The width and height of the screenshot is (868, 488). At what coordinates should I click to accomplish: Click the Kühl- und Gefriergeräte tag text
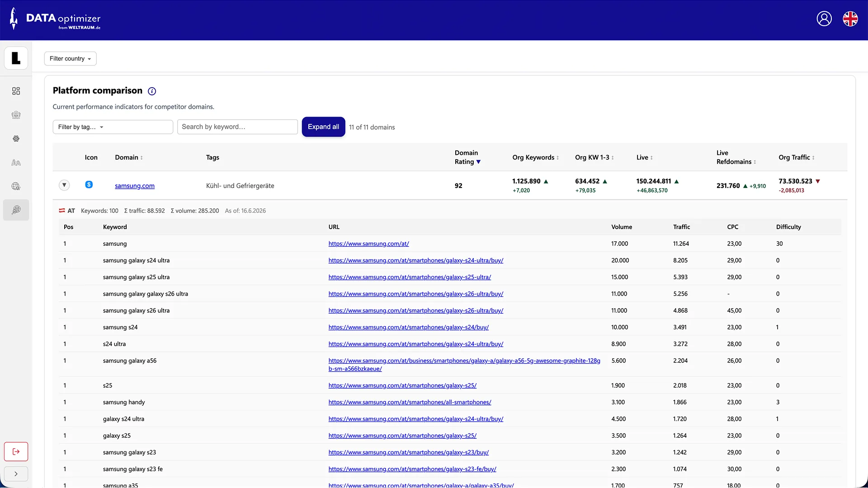pyautogui.click(x=240, y=186)
